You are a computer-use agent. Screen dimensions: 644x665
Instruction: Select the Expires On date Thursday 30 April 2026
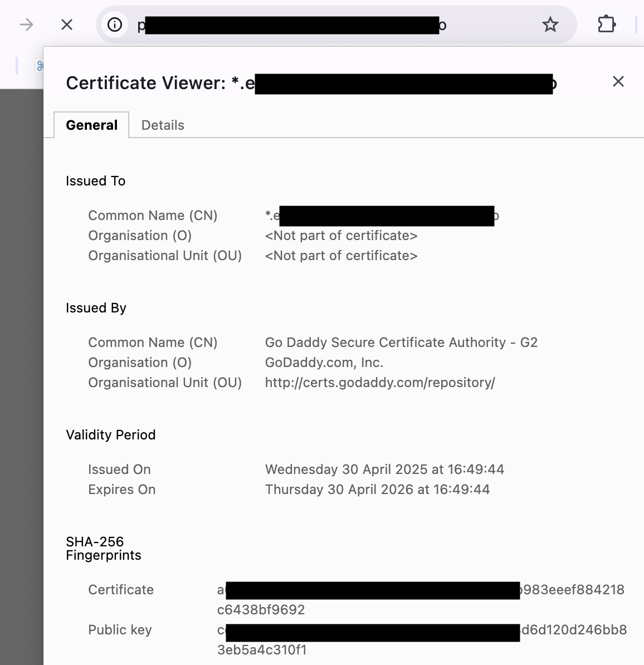tap(378, 490)
